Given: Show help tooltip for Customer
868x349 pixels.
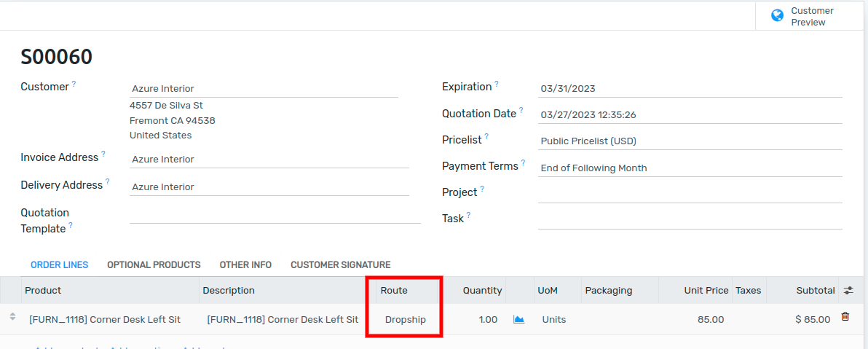Looking at the screenshot, I should click(x=74, y=84).
